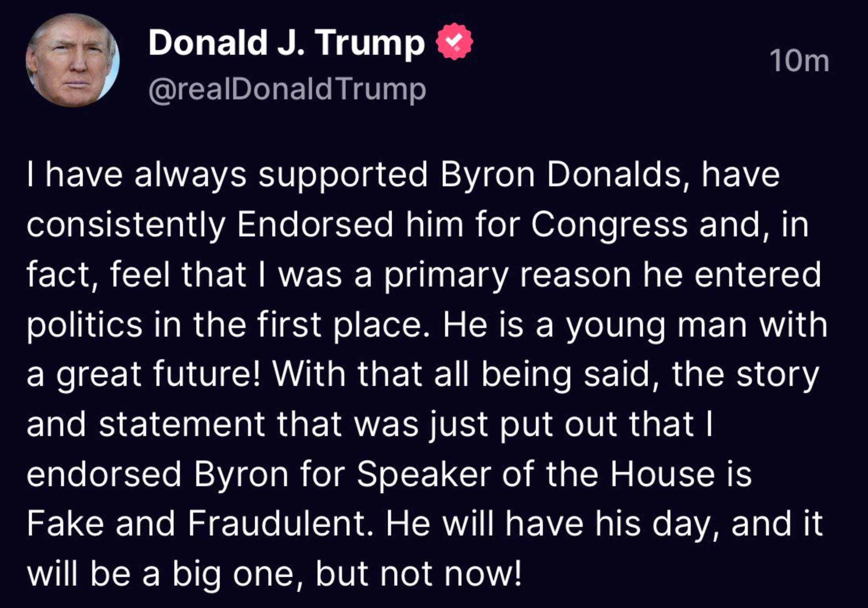Click Donald J. Trump's profile picture

(73, 60)
